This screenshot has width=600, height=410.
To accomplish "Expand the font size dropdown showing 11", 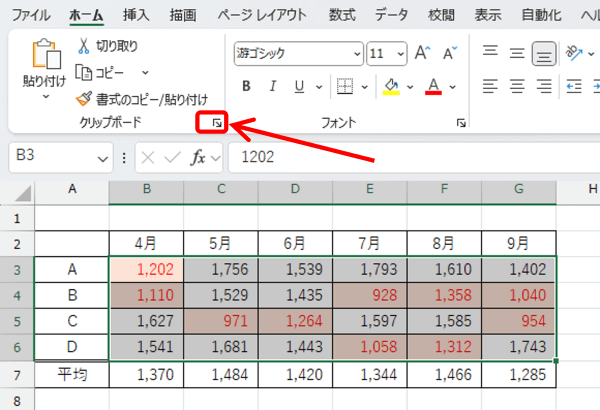I will (401, 53).
